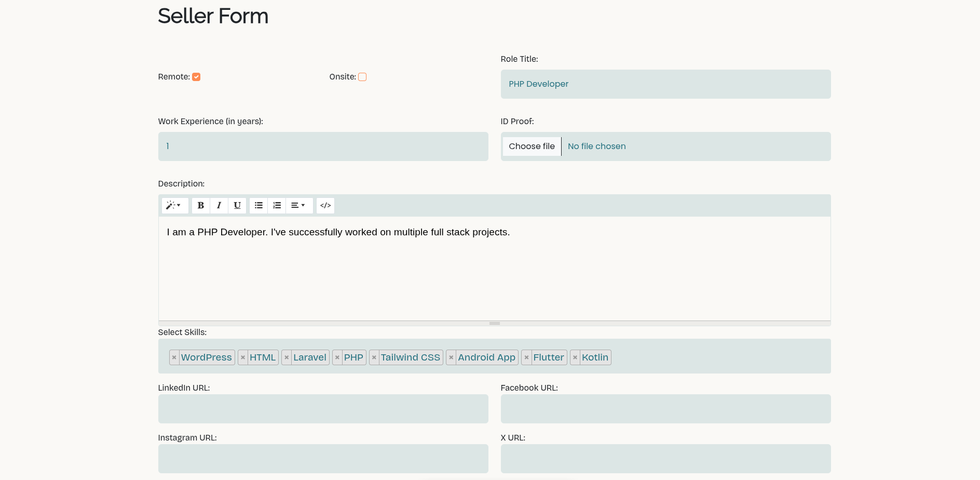
Task: Click Choose file for ID Proof
Action: click(x=532, y=146)
